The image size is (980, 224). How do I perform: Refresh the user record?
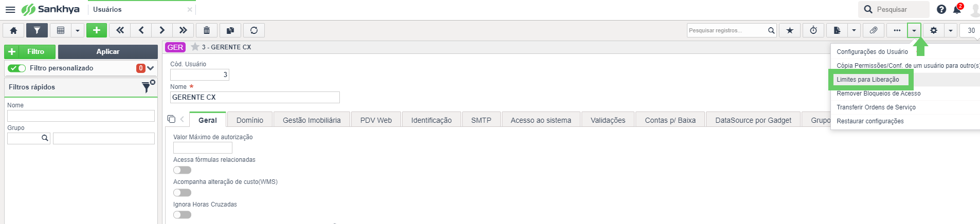coord(254,30)
